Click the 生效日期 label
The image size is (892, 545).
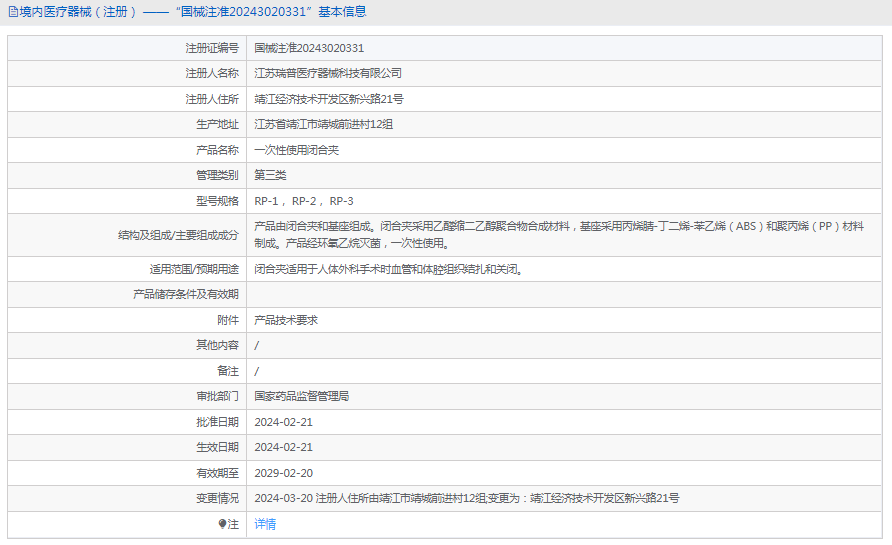217,447
